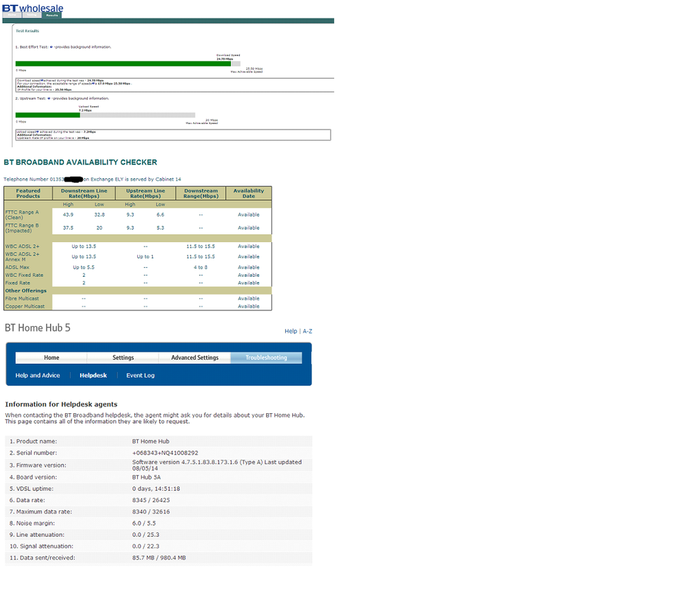
Task: Open the Advanced Settings tab
Action: pos(195,358)
